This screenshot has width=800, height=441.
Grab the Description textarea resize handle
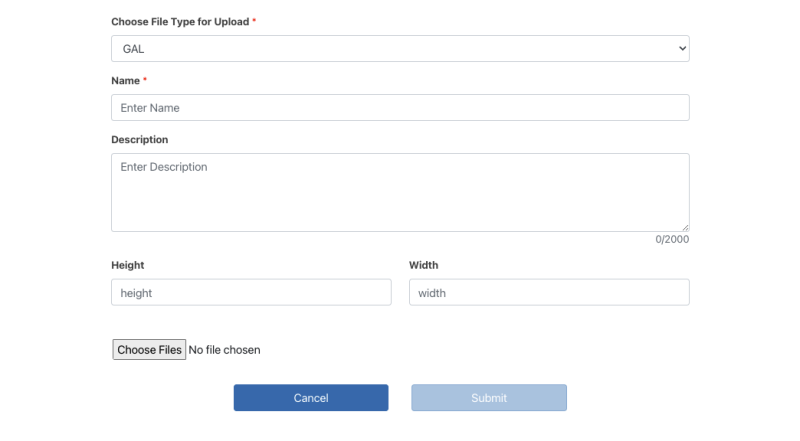[x=685, y=227]
